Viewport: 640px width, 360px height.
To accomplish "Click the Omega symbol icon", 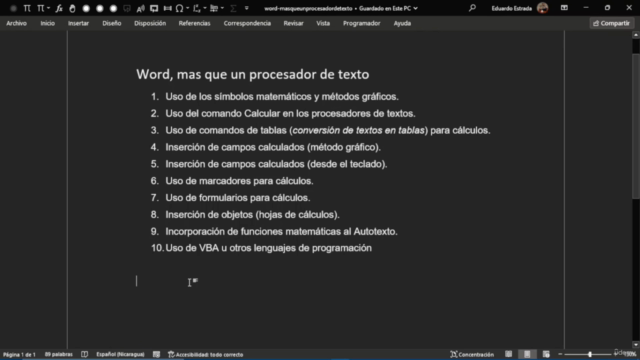I will (179, 8).
